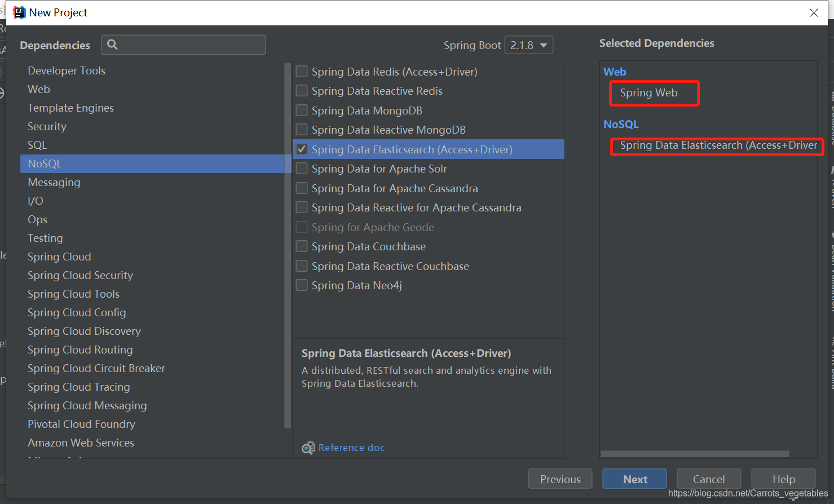This screenshot has width=834, height=504.
Task: Click the Help button
Action: (x=783, y=479)
